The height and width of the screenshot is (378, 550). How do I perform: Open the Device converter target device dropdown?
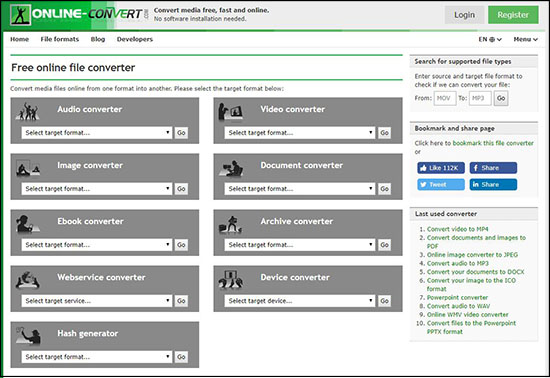300,301
